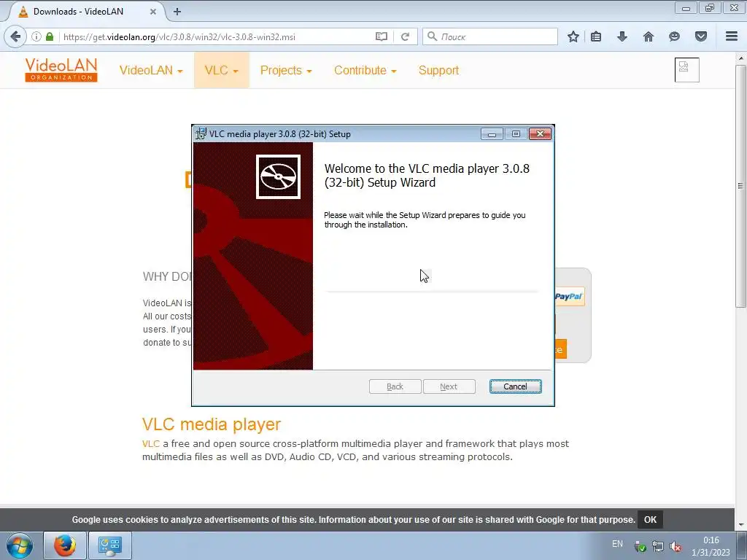This screenshot has height=560, width=747.
Task: Click into the Search (Поиск) field
Action: tap(489, 36)
